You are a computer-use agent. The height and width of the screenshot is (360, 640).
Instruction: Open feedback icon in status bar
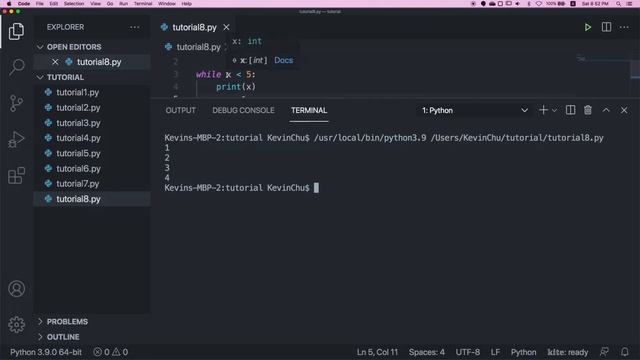604,352
